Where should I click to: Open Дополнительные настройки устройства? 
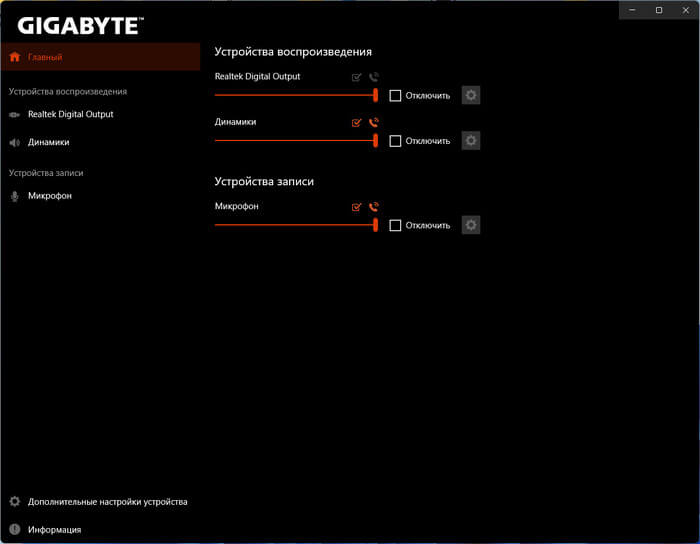pyautogui.click(x=107, y=502)
